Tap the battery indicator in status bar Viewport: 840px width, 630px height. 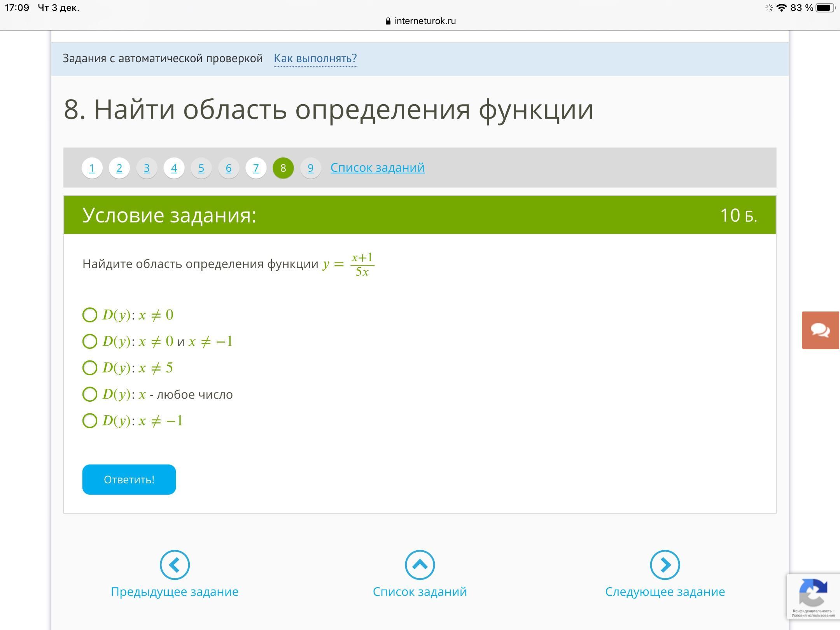(x=825, y=8)
